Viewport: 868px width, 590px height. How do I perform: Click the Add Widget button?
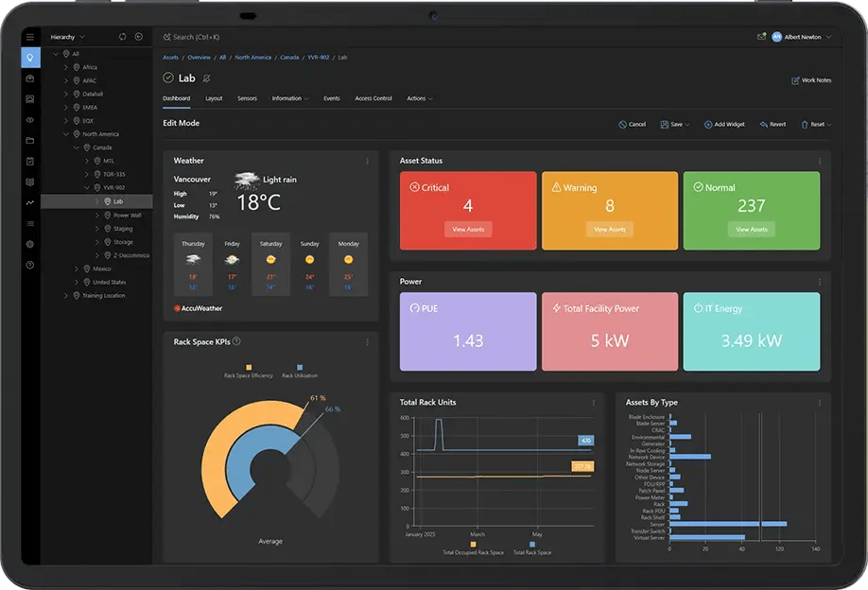pyautogui.click(x=725, y=123)
